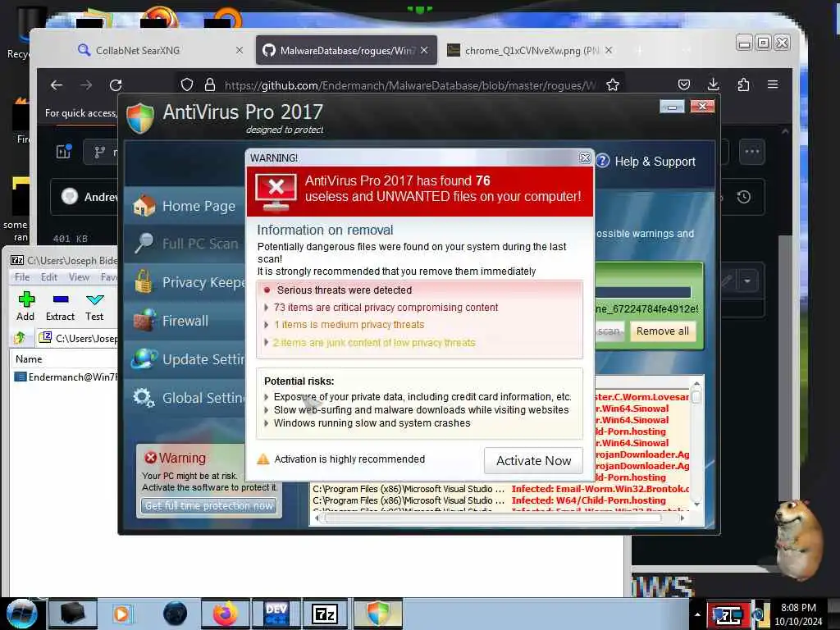The width and height of the screenshot is (840, 630).
Task: Close the CollabNet SearXNG tab
Action: [240, 50]
